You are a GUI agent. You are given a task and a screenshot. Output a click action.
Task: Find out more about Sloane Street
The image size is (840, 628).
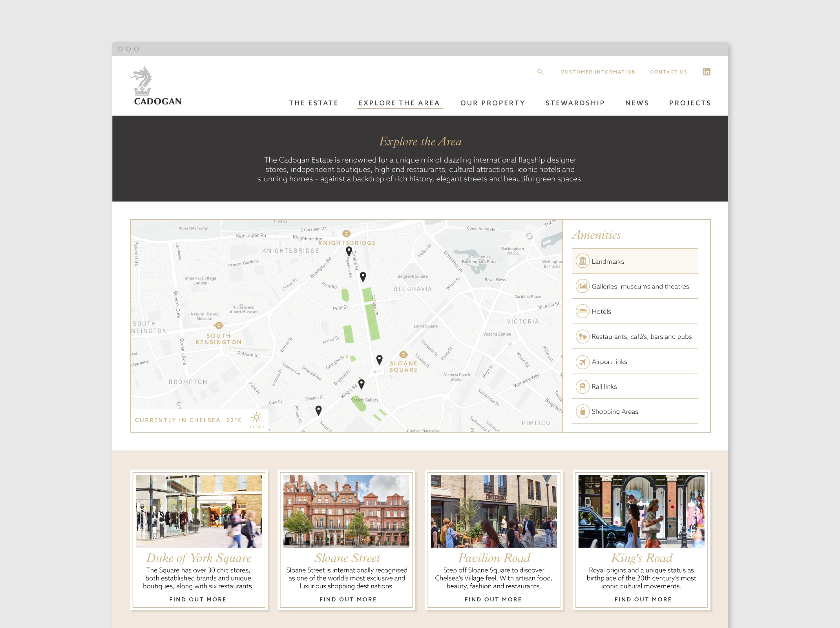coord(347,599)
